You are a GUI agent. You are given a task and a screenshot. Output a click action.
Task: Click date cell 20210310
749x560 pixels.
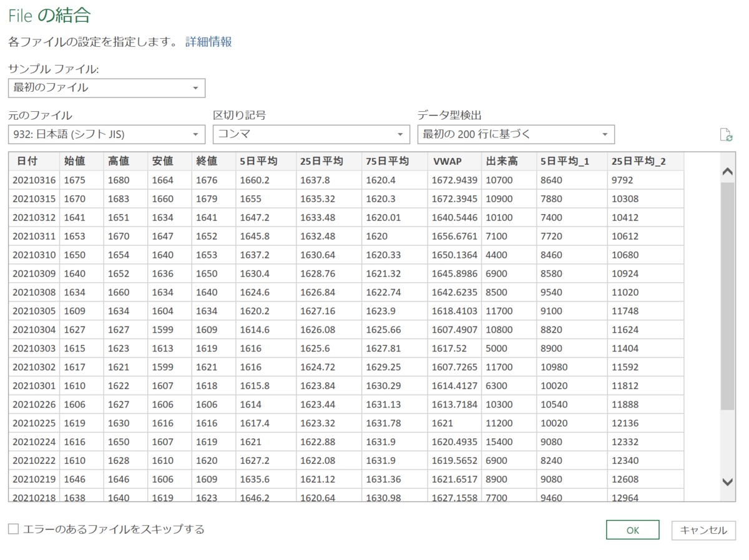coord(34,255)
